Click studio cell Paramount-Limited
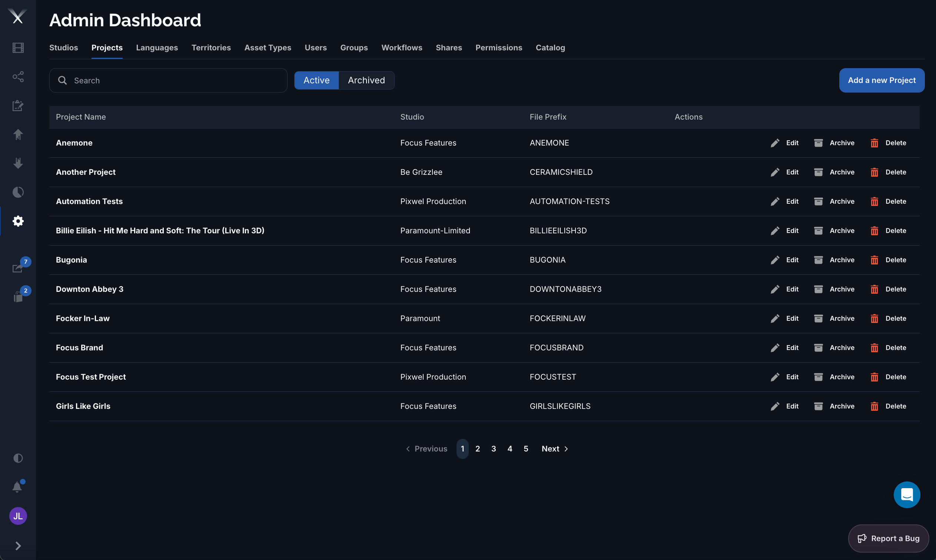The height and width of the screenshot is (560, 936). pyautogui.click(x=435, y=231)
